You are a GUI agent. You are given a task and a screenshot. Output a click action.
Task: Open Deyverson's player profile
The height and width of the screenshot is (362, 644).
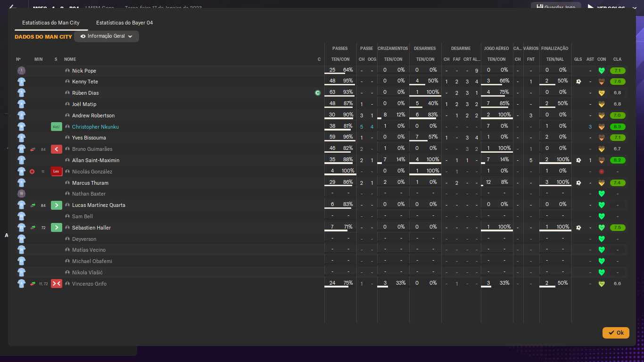pos(84,239)
